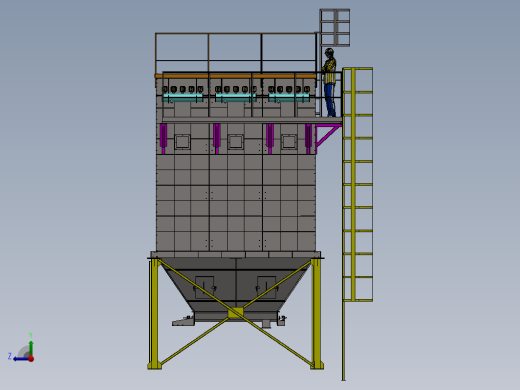Select the worker figure standing on the platform
The height and width of the screenshot is (390, 520).
point(329,82)
